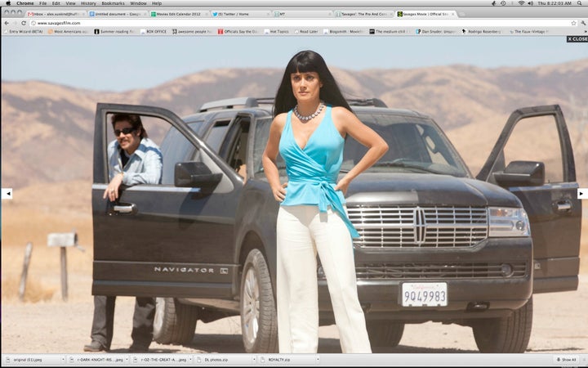Open the Officials Say the bookmark

[x=238, y=32]
